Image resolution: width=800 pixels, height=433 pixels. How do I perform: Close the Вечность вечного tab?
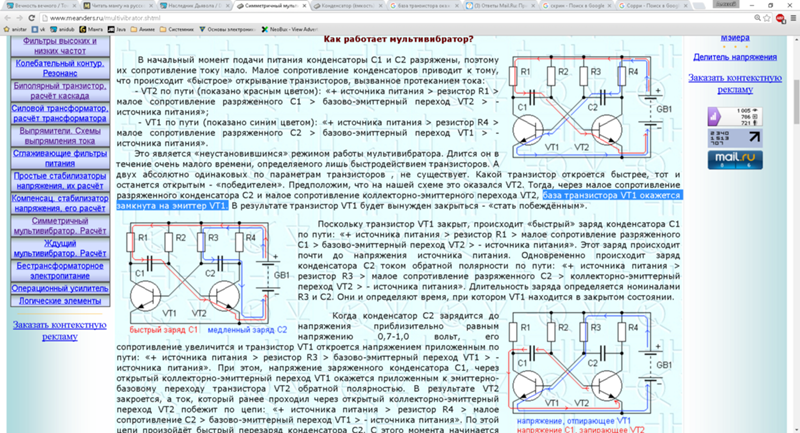[73, 6]
